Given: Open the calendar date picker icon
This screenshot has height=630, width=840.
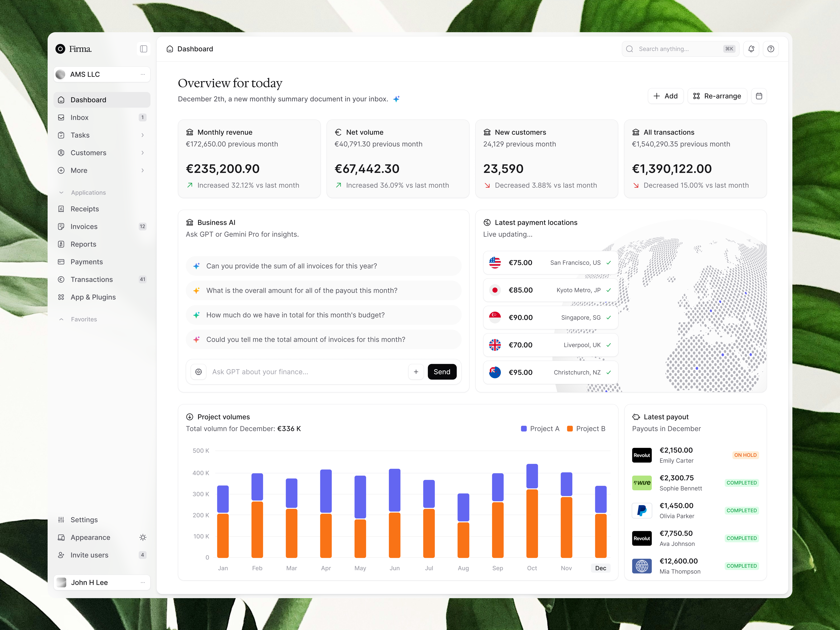Looking at the screenshot, I should point(759,96).
